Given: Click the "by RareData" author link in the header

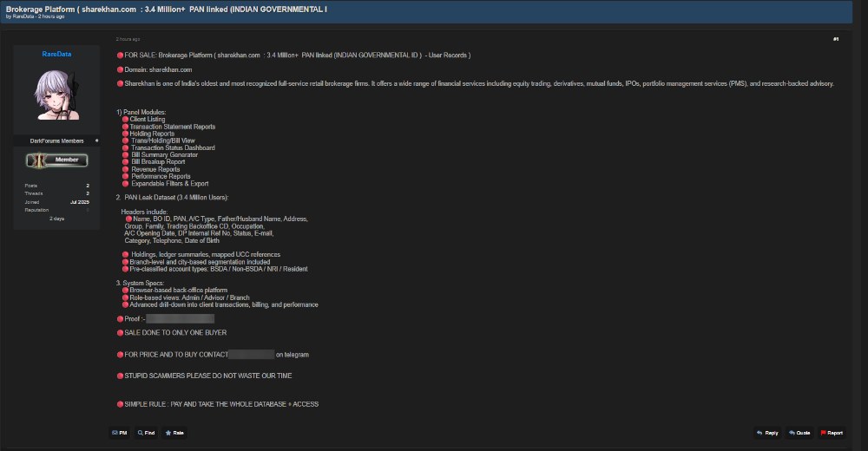Looking at the screenshot, I should 23,16.
